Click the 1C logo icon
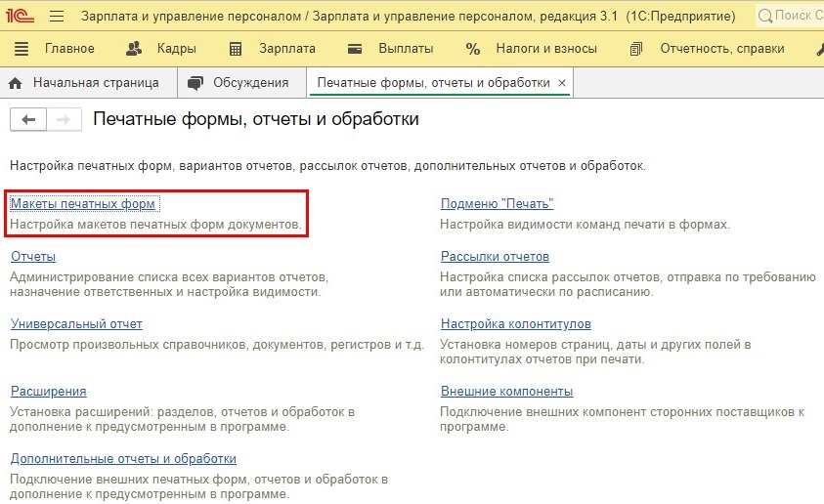This screenshot has height=504, width=824. point(20,16)
